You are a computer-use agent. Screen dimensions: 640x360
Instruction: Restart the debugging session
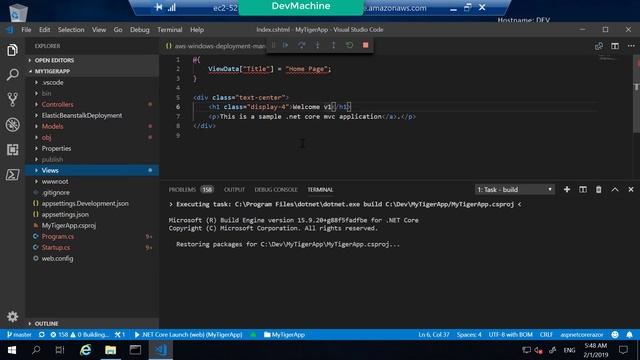[x=349, y=45]
